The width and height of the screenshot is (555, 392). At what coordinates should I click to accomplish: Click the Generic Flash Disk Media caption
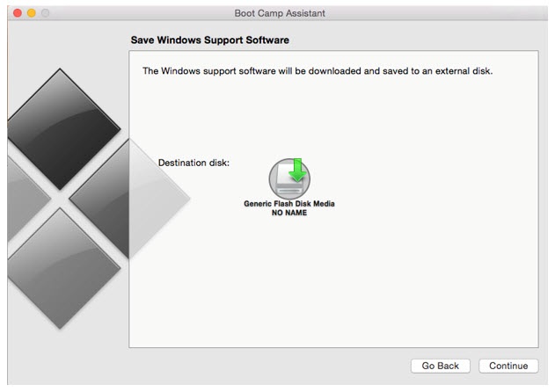tap(288, 204)
